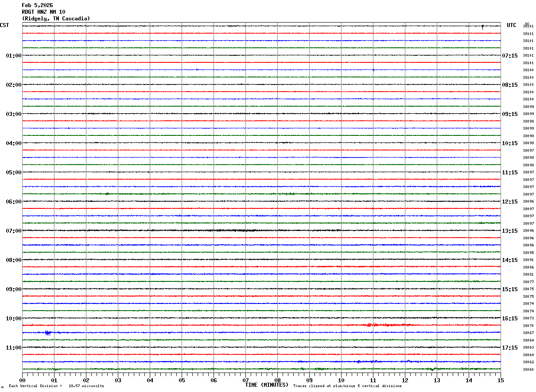The image size is (536, 392).
Task: Click minute tick label '12' on x-axis
Action: click(405, 380)
